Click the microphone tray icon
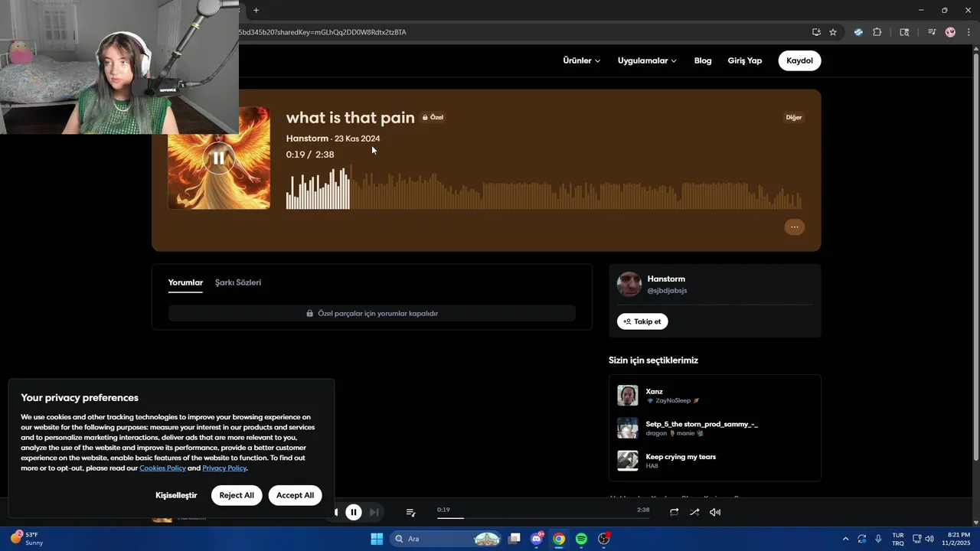Viewport: 980px width, 551px height. click(x=878, y=539)
